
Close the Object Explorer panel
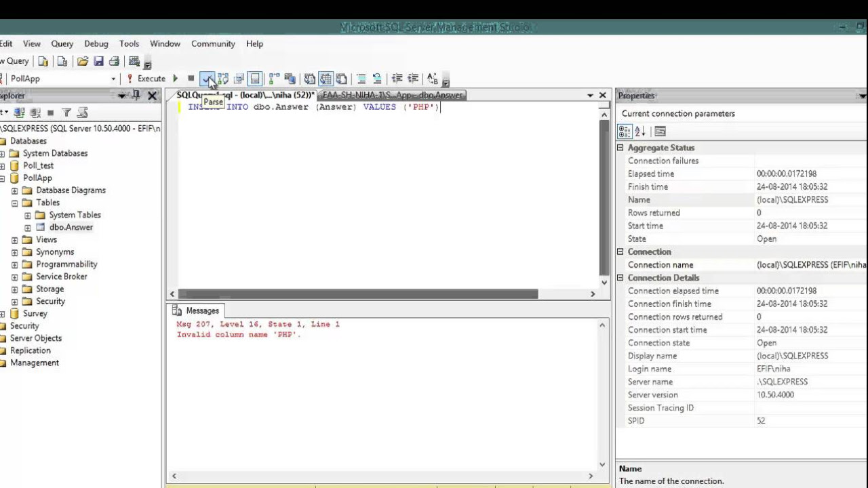click(x=153, y=96)
